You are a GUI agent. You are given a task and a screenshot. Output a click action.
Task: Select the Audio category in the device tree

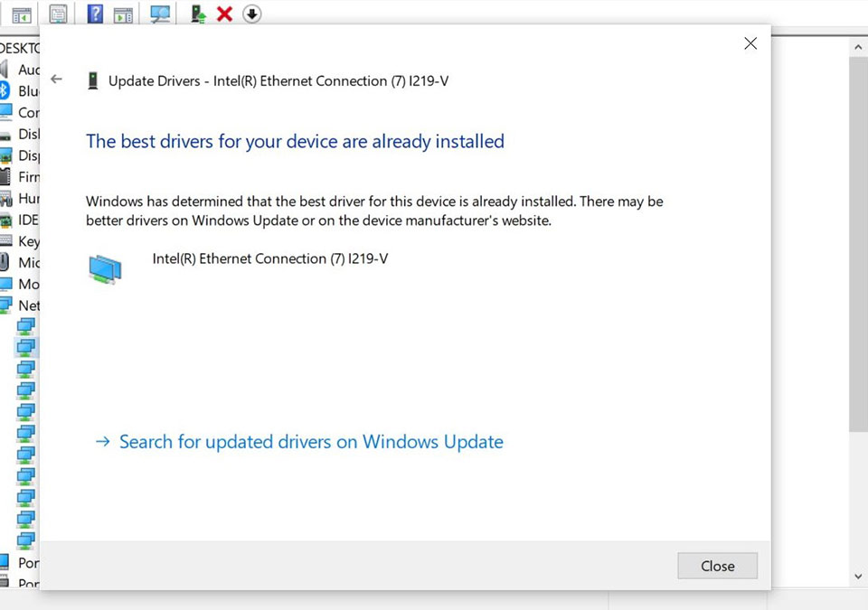click(x=20, y=70)
